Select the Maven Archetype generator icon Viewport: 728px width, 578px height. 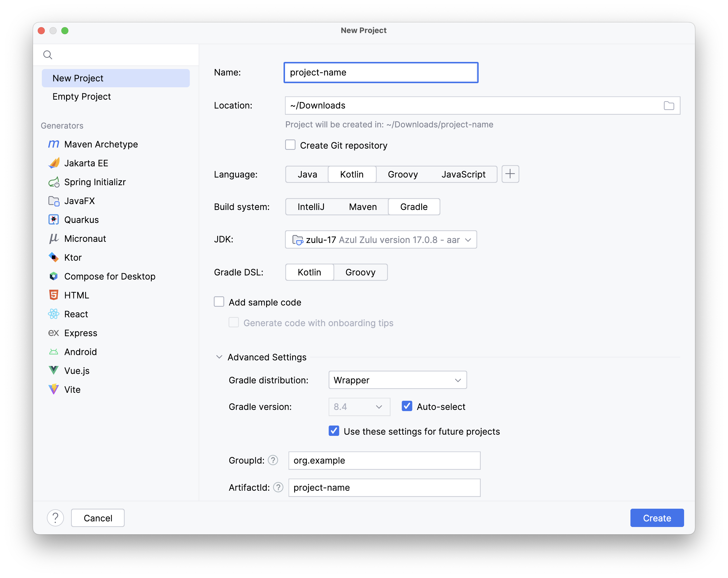coord(53,144)
